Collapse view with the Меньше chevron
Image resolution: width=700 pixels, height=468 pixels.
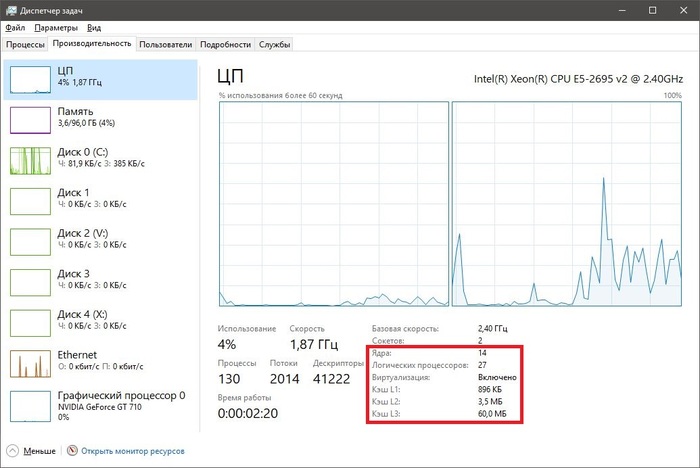13,451
